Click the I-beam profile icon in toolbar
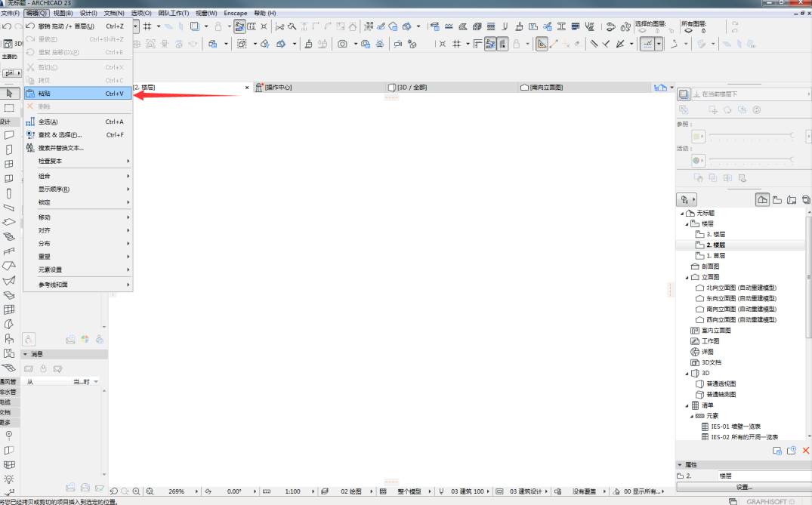 click(x=561, y=26)
